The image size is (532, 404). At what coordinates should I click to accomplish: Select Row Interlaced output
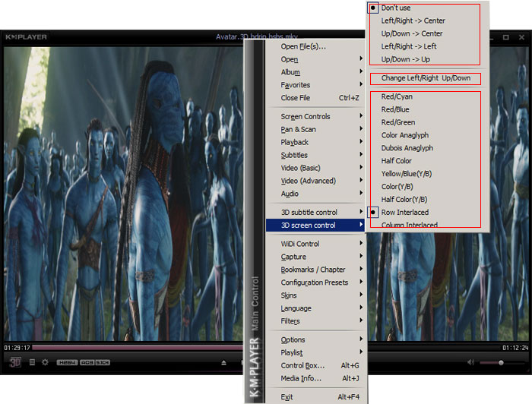pyautogui.click(x=429, y=213)
